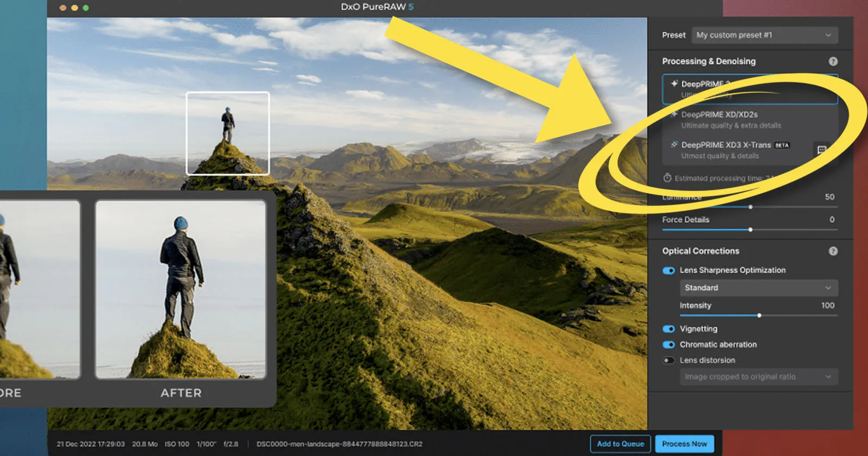This screenshot has width=868, height=456.
Task: Disable the Vignetting toggle
Action: tap(668, 329)
